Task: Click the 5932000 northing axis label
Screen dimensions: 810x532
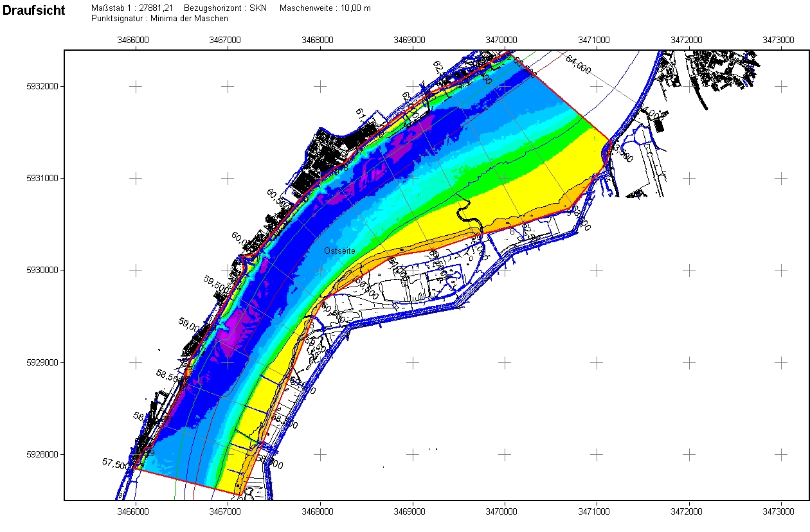Action: [44, 86]
